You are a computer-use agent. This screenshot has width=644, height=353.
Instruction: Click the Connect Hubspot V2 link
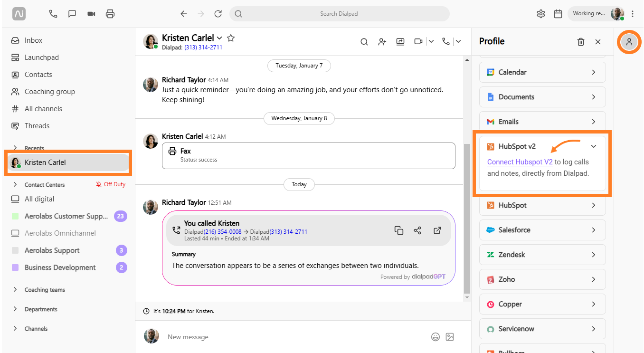click(x=520, y=162)
